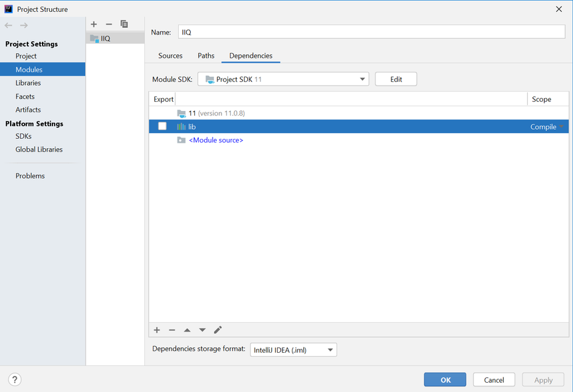
Task: Open the Compile scope dropdown for lib
Action: 547,126
